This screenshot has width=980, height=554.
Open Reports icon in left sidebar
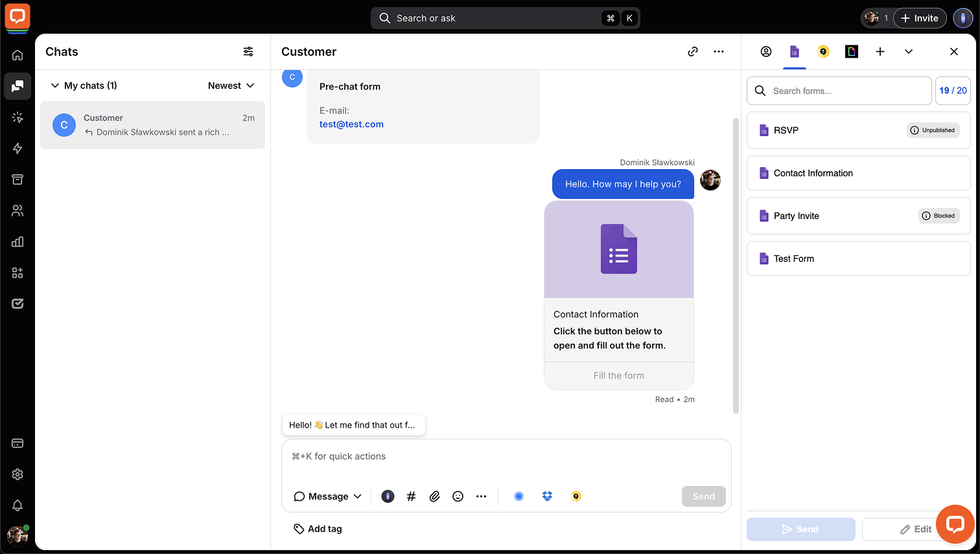pos(17,242)
